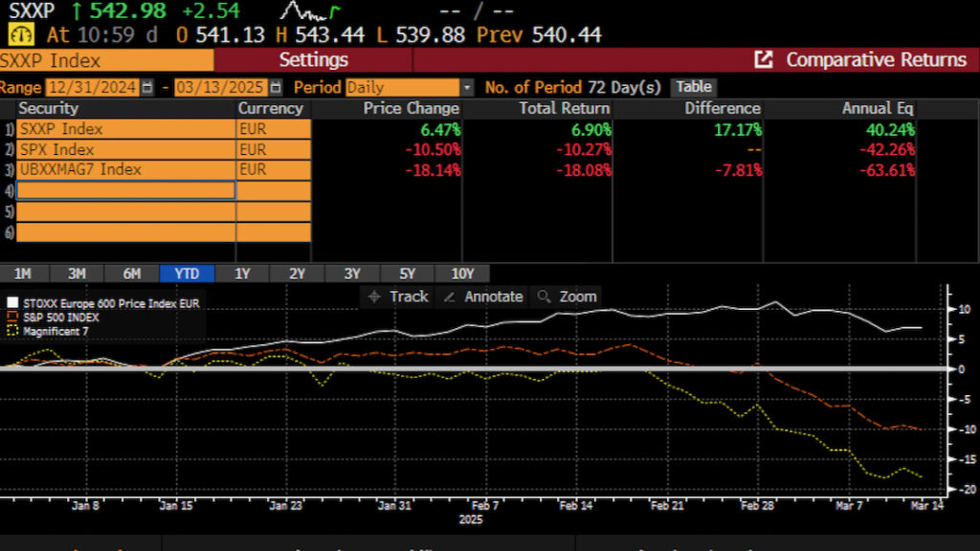Click currency EUR cell for SPX Index
Image resolution: width=980 pixels, height=551 pixels.
tap(273, 150)
